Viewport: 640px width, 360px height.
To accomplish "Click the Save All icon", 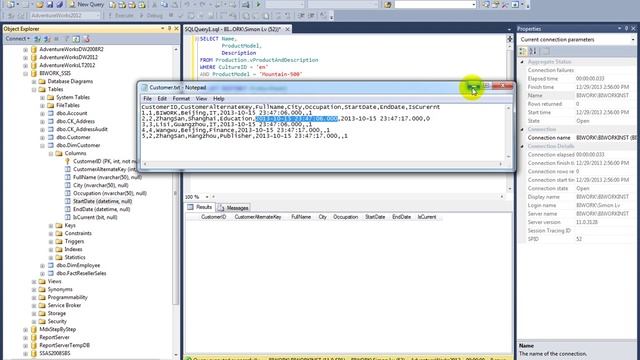I will (x=59, y=4).
